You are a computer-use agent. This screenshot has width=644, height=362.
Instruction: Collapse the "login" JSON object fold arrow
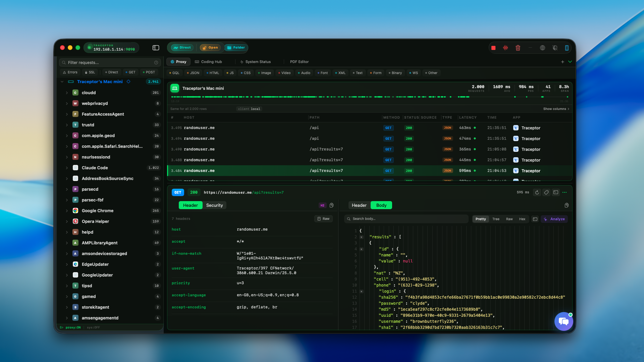(x=362, y=292)
